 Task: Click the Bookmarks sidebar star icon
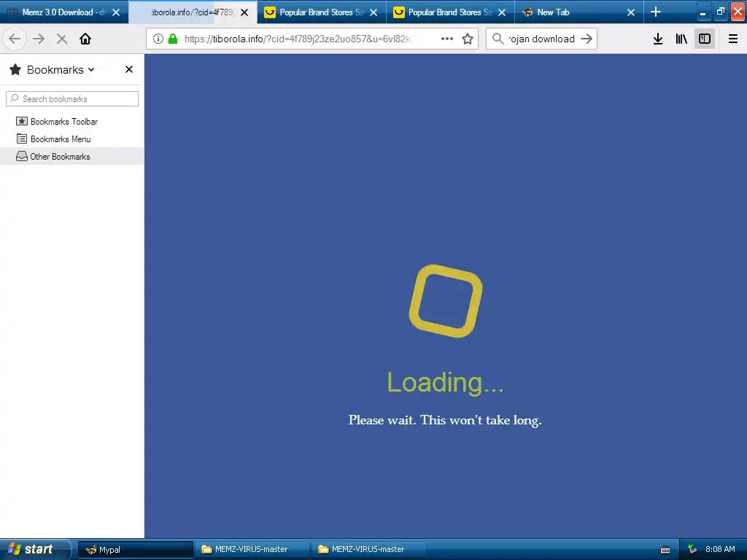coord(15,69)
